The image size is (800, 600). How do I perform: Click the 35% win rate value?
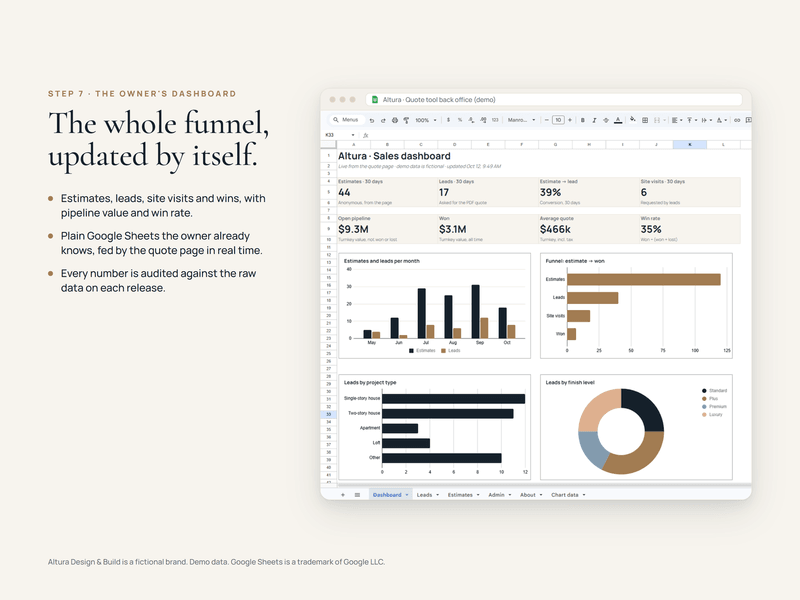coord(651,229)
